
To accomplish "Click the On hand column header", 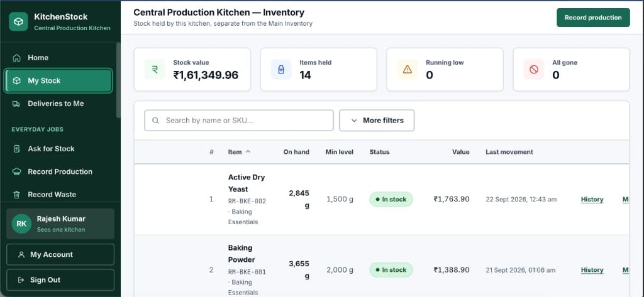I will (x=296, y=152).
